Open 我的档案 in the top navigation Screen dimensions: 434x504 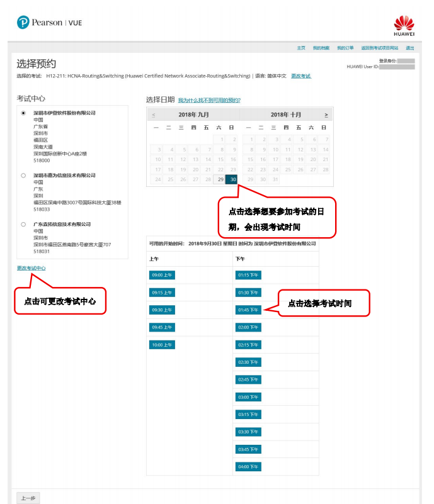click(321, 48)
